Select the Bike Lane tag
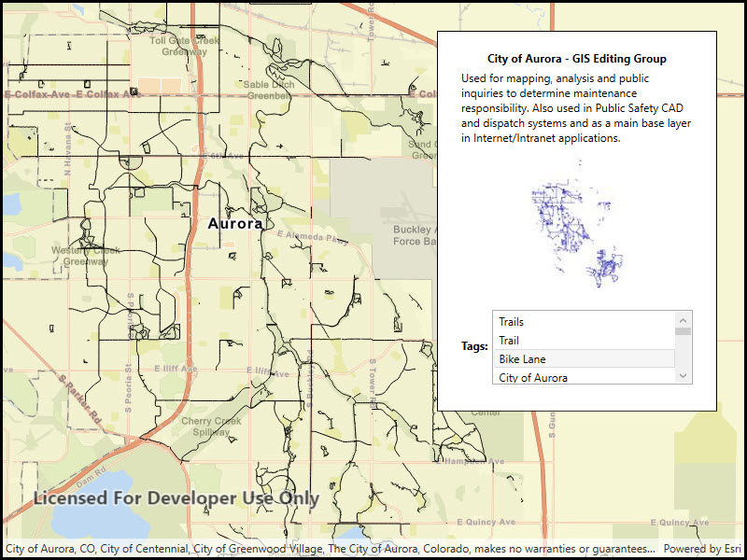This screenshot has width=747, height=560. 585,359
